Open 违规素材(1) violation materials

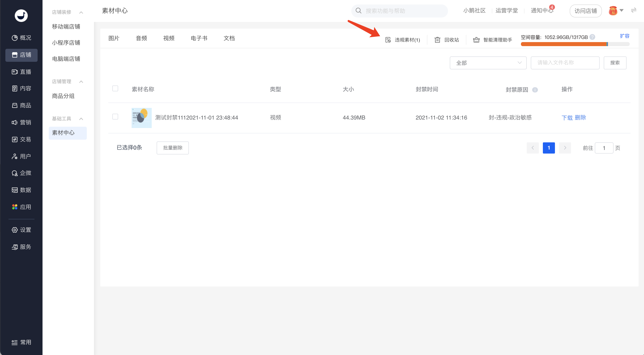pyautogui.click(x=403, y=40)
